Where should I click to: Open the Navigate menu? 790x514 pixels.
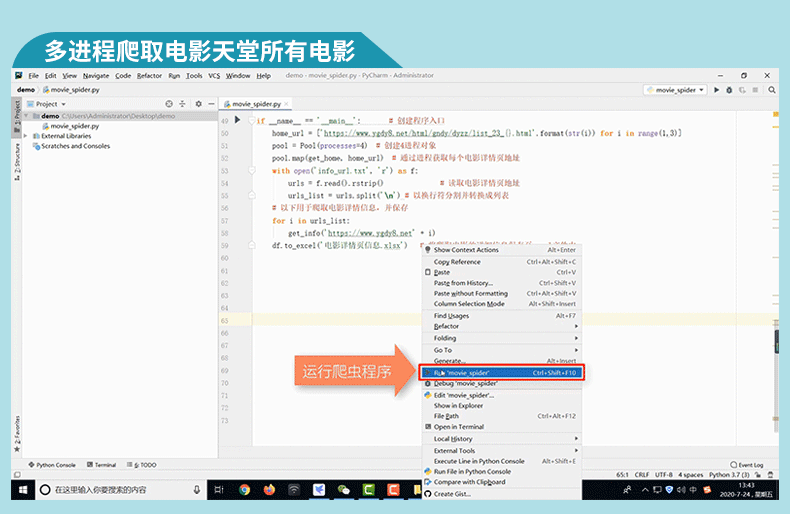96,76
